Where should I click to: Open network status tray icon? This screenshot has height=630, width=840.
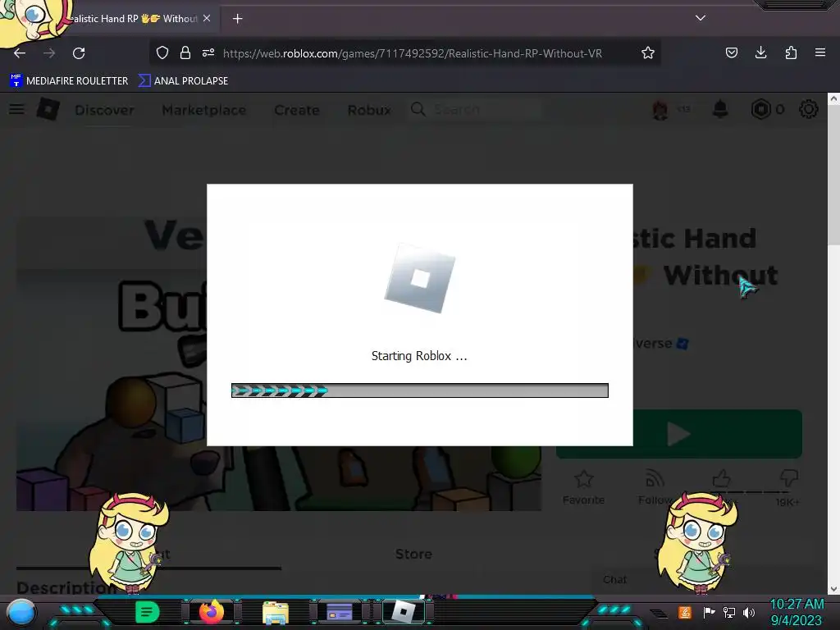tap(729, 612)
